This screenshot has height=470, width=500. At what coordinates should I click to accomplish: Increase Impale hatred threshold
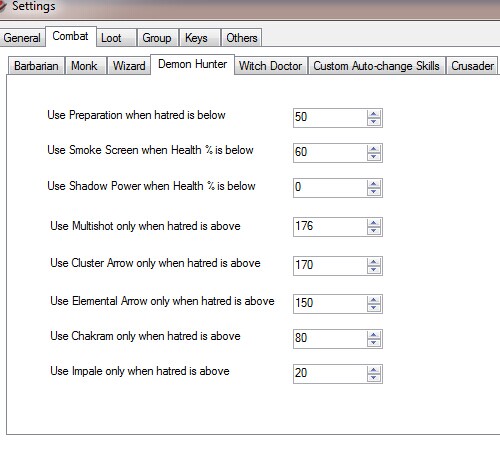(374, 370)
